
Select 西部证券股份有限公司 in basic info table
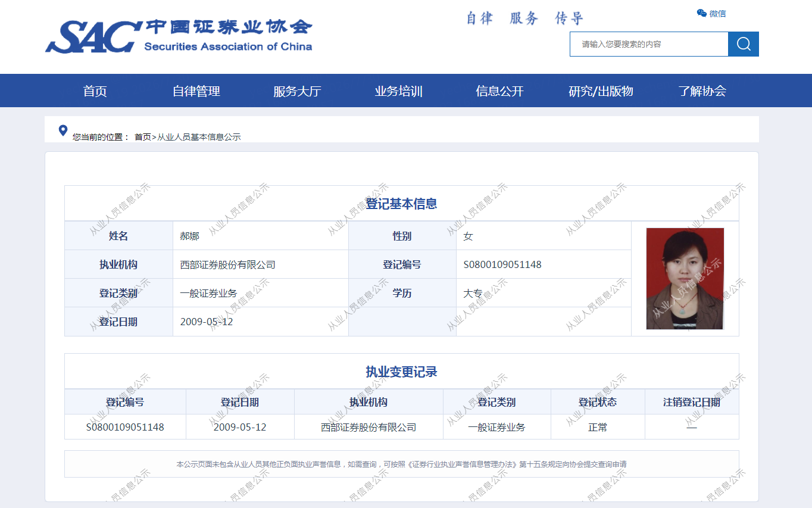tap(228, 265)
